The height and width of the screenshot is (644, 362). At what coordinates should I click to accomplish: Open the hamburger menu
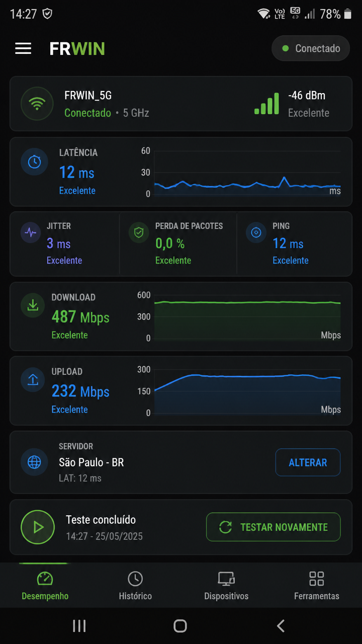[23, 48]
